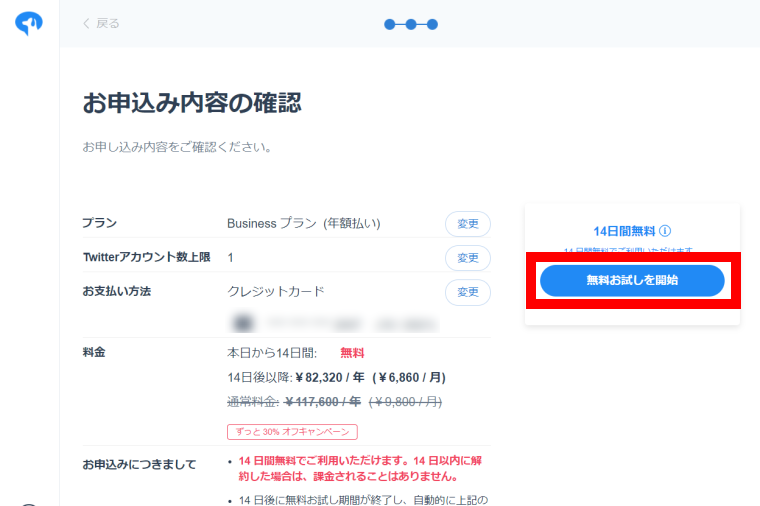Click the ずっと30%オフキャンペーン badge

292,432
